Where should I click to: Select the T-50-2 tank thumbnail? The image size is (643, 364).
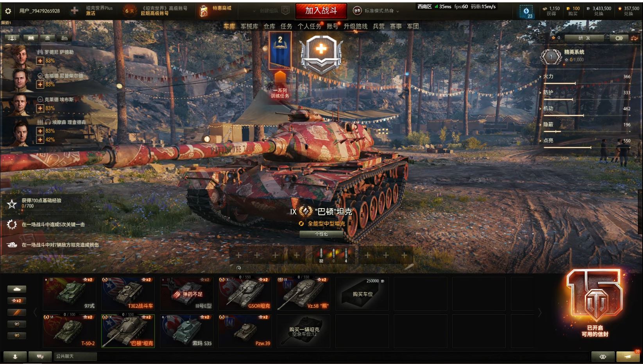pyautogui.click(x=70, y=331)
